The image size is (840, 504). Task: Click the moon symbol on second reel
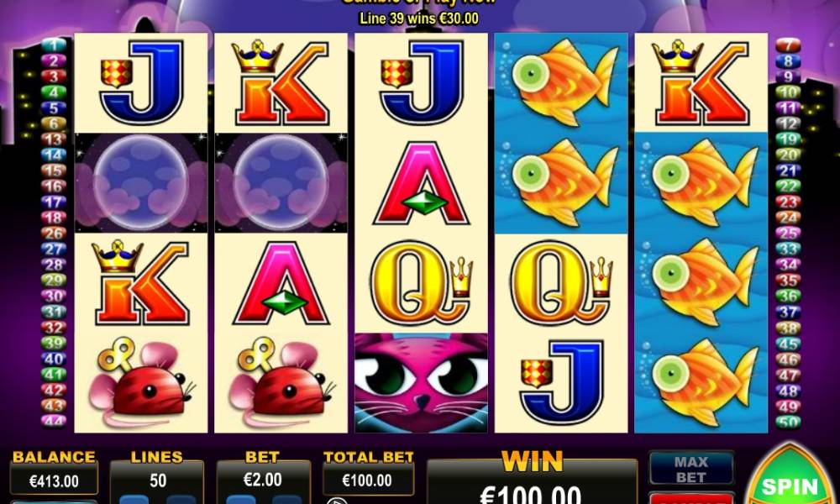[x=281, y=182]
